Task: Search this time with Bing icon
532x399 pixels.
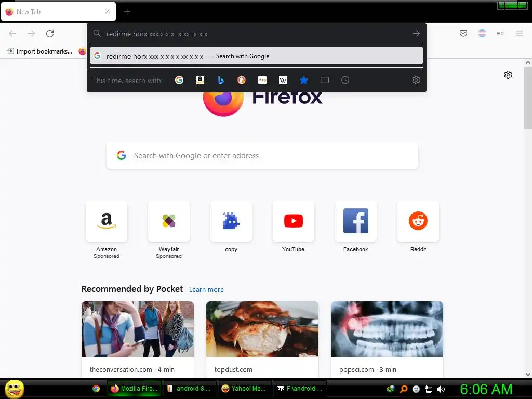Action: click(x=220, y=80)
